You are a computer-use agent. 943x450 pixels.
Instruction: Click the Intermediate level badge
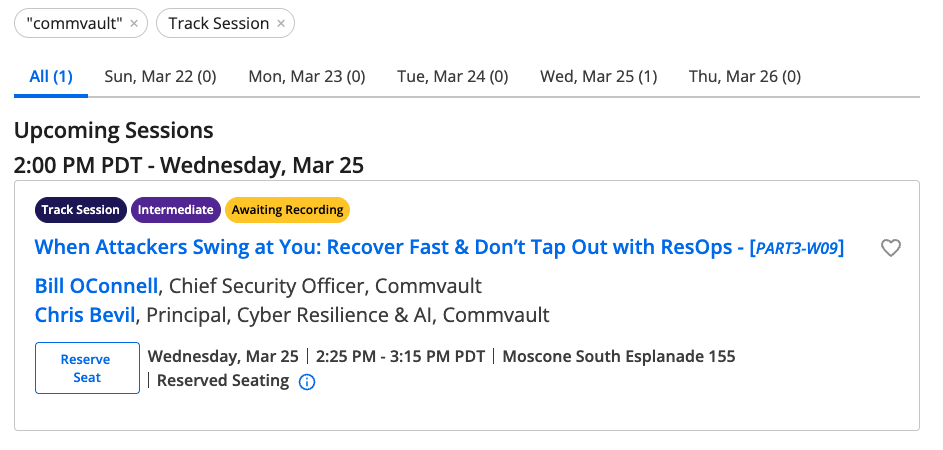pos(176,210)
